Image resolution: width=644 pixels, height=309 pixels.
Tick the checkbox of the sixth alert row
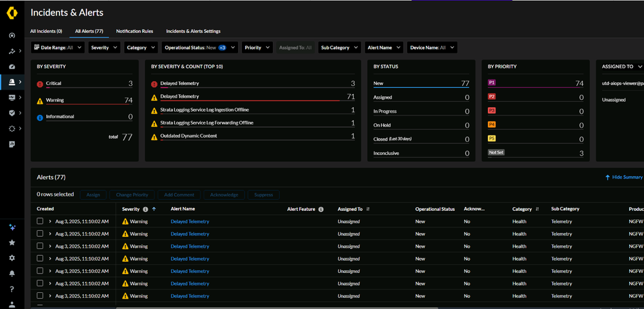40,283
